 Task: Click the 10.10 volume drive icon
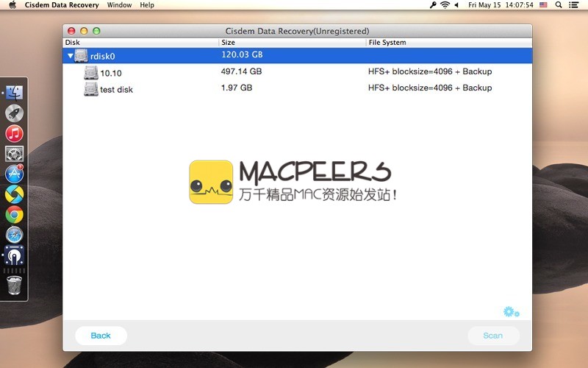[90, 72]
